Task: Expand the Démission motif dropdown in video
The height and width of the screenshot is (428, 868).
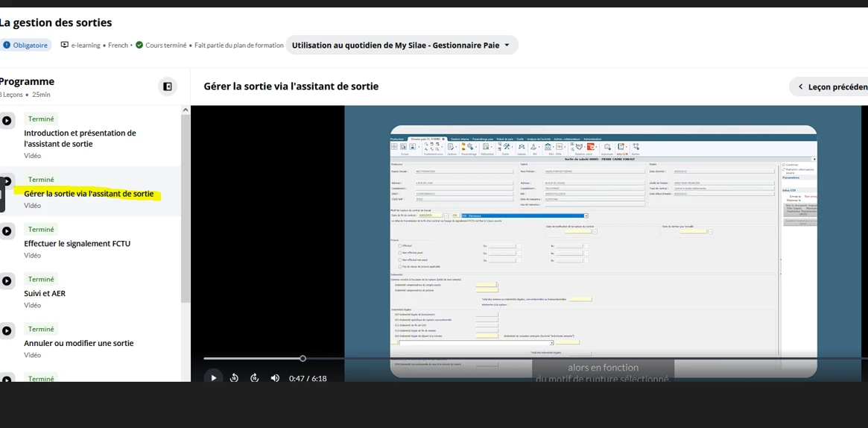Action: tap(586, 215)
